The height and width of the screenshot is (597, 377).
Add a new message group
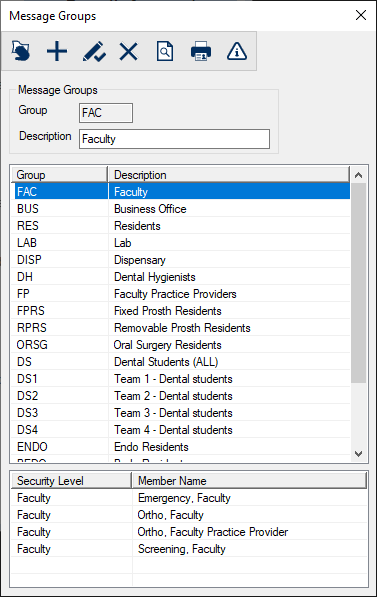(x=57, y=51)
